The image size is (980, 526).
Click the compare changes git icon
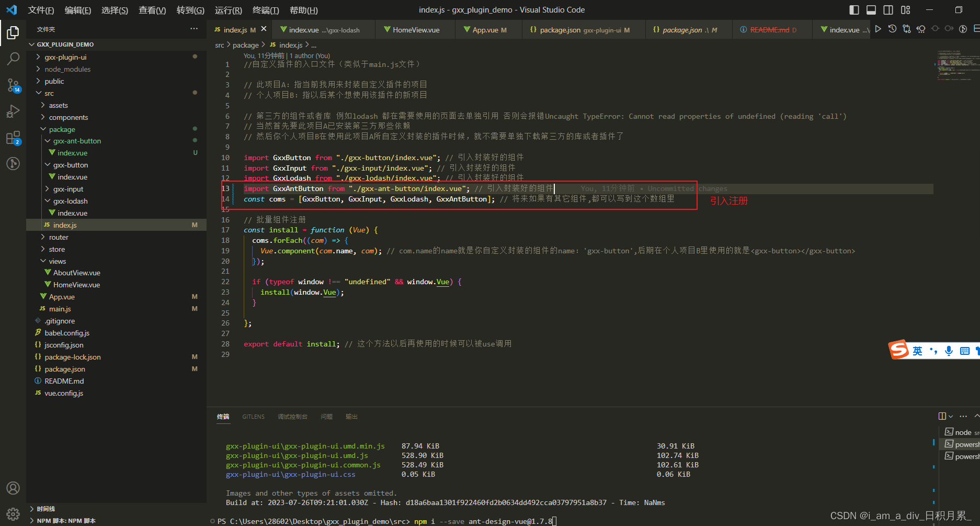pos(906,29)
